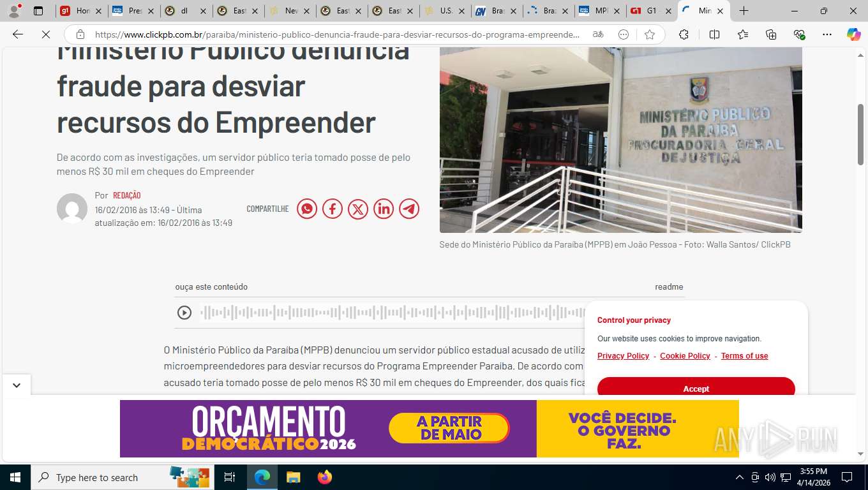Viewport: 868px width, 490px height.
Task: Open Task View on taskbar
Action: 230,477
